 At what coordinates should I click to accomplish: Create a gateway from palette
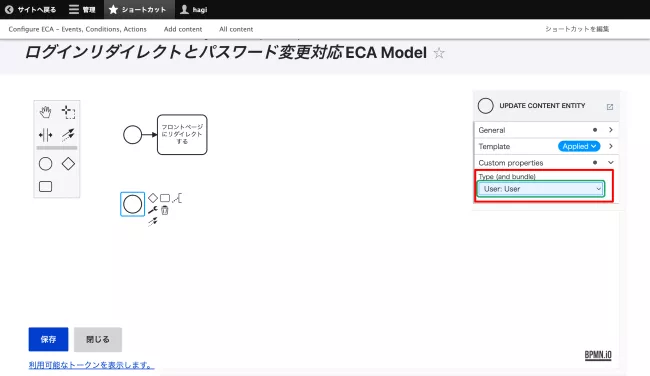tap(68, 164)
